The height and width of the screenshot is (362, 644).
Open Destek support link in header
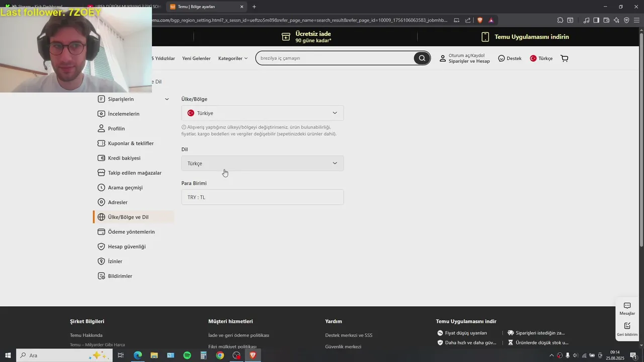(510, 58)
